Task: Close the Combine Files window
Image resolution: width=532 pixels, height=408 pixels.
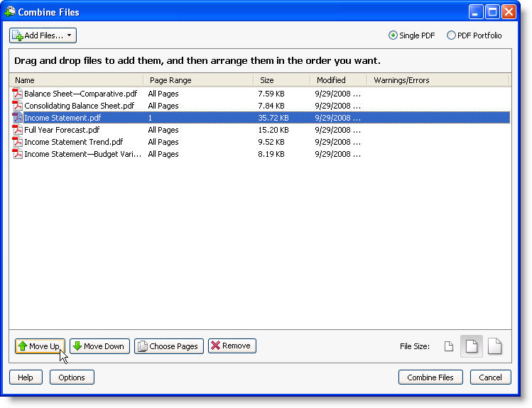Action: coord(509,12)
